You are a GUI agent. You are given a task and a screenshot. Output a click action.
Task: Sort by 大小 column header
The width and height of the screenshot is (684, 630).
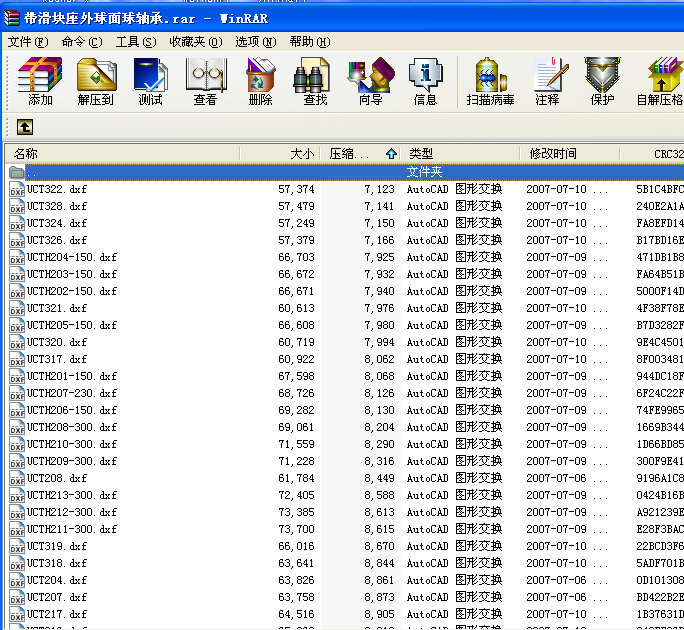(x=280, y=154)
